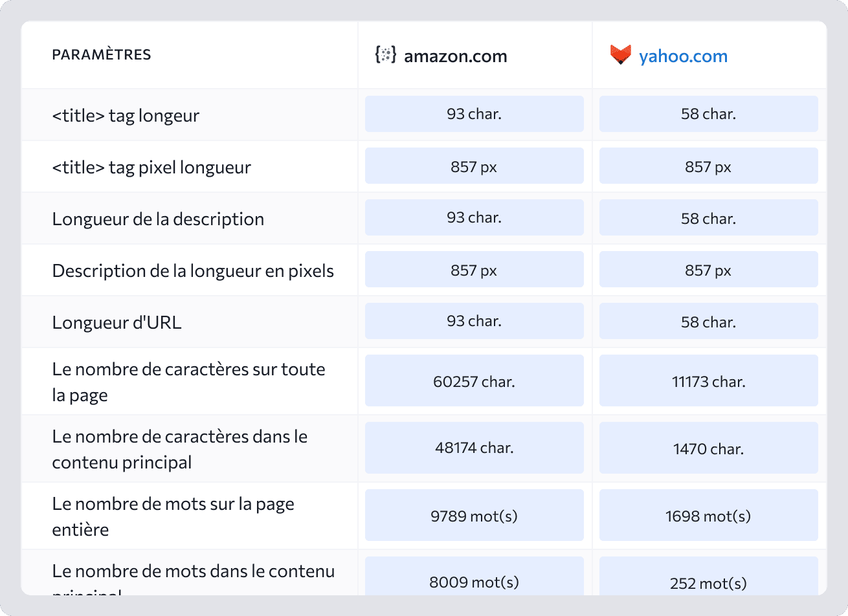This screenshot has width=848, height=616.
Task: Select yahoo.com title tag longueur value
Action: [709, 114]
